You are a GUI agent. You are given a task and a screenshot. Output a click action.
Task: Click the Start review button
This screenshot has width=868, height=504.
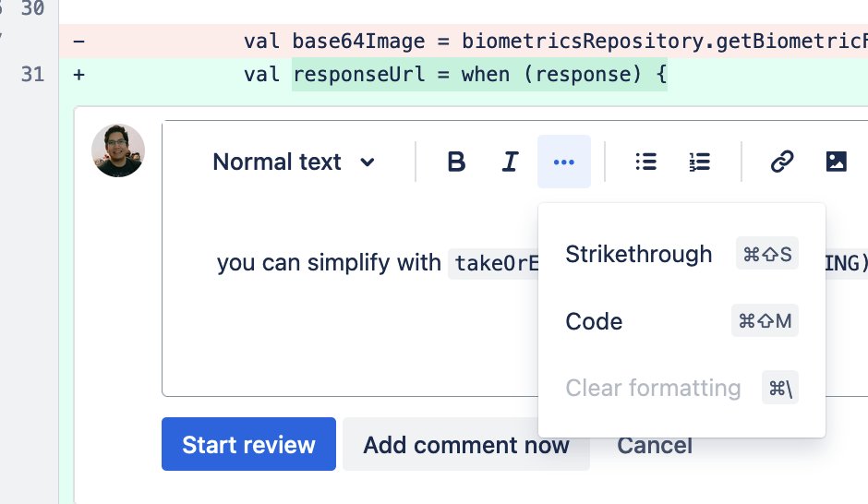tap(248, 444)
